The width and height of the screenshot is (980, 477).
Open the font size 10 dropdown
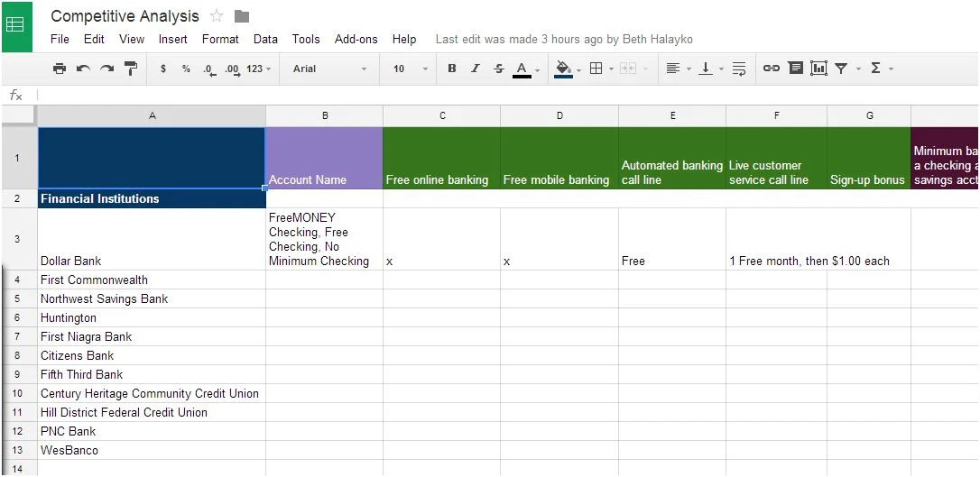(410, 69)
